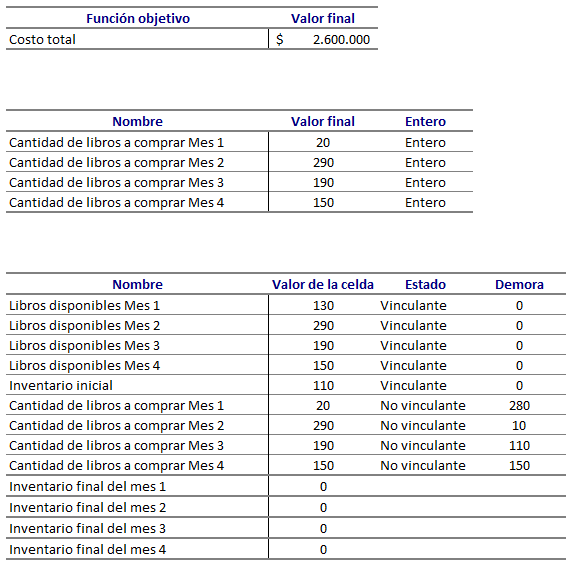This screenshot has height=565, width=572.
Task: Select the Inventario final del mes 3 label
Action: [88, 529]
